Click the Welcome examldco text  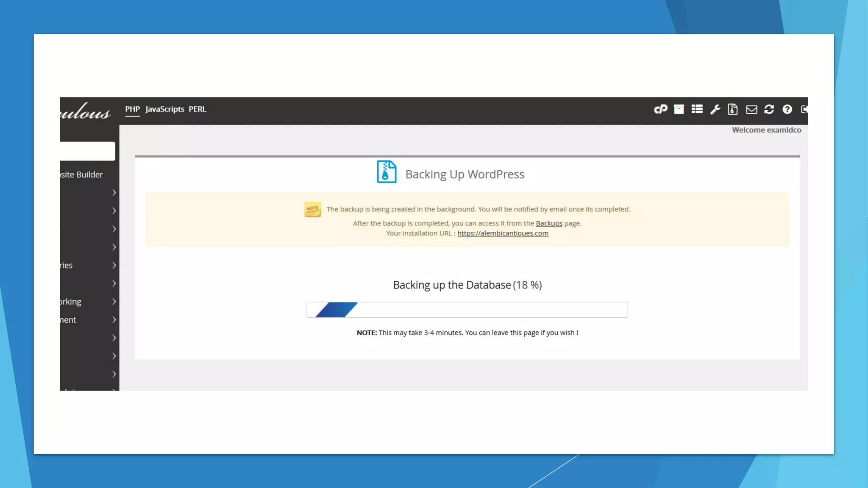(x=766, y=130)
